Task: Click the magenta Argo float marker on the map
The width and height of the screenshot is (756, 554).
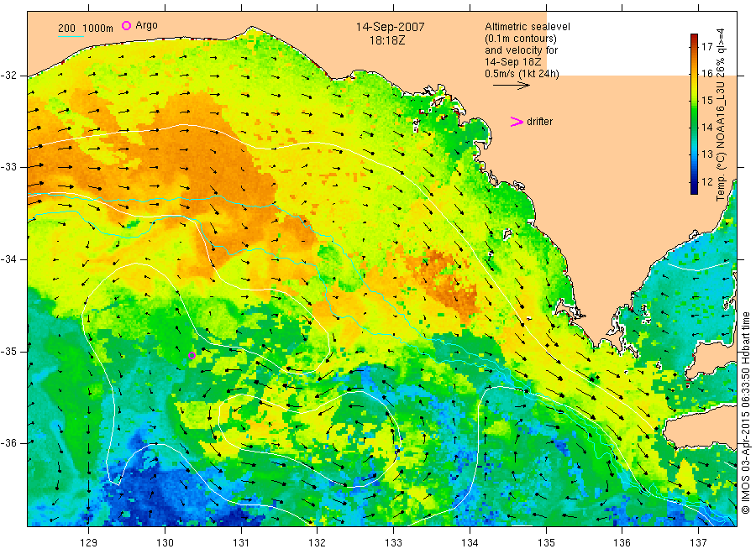Action: [192, 356]
